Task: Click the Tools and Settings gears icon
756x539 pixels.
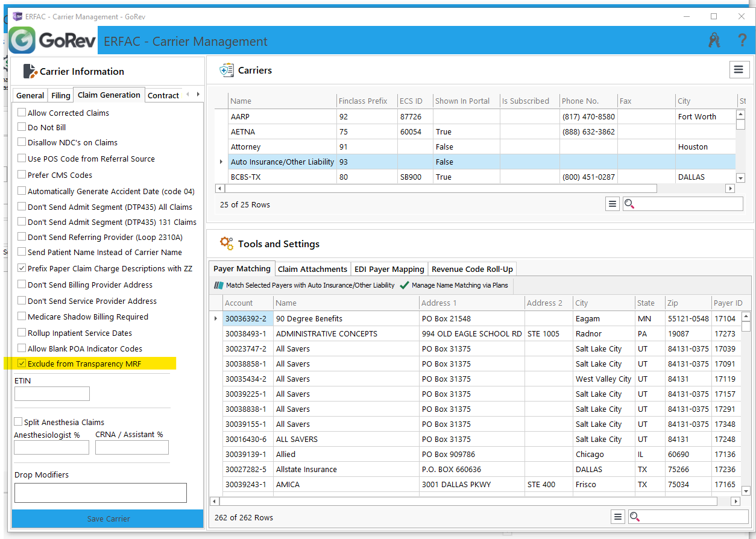Action: pos(227,244)
